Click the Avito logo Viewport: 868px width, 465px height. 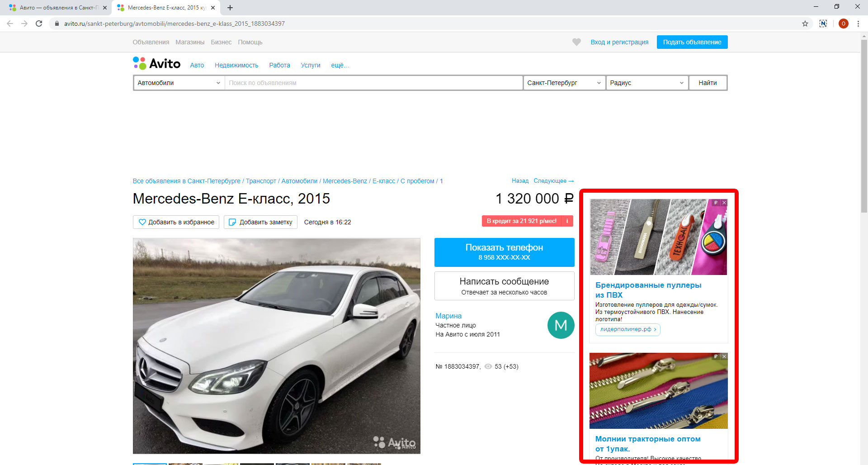[156, 63]
